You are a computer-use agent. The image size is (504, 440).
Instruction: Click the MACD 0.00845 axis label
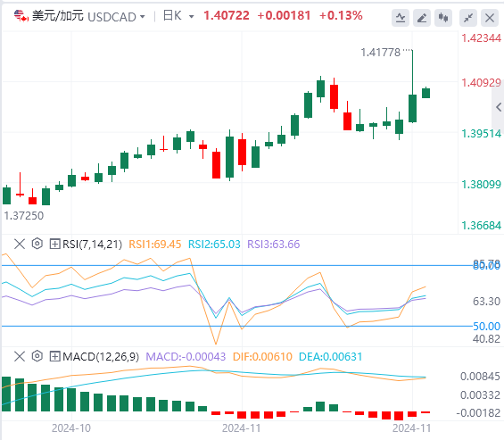pos(480,377)
